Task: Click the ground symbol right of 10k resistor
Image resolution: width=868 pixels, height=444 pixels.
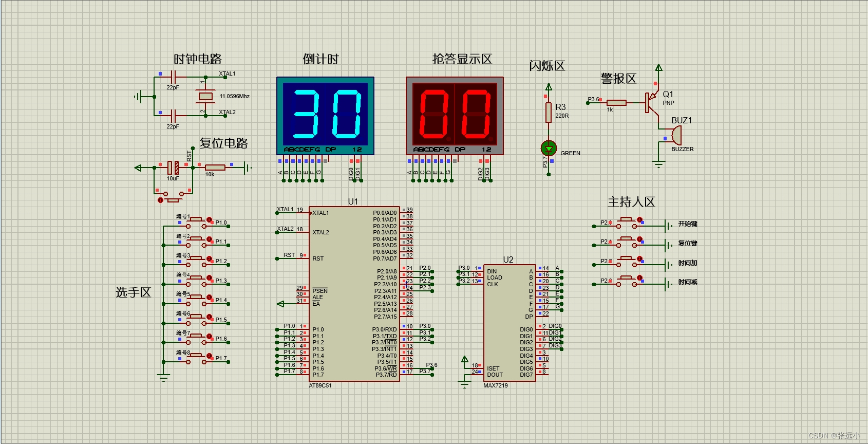Action: coord(248,168)
